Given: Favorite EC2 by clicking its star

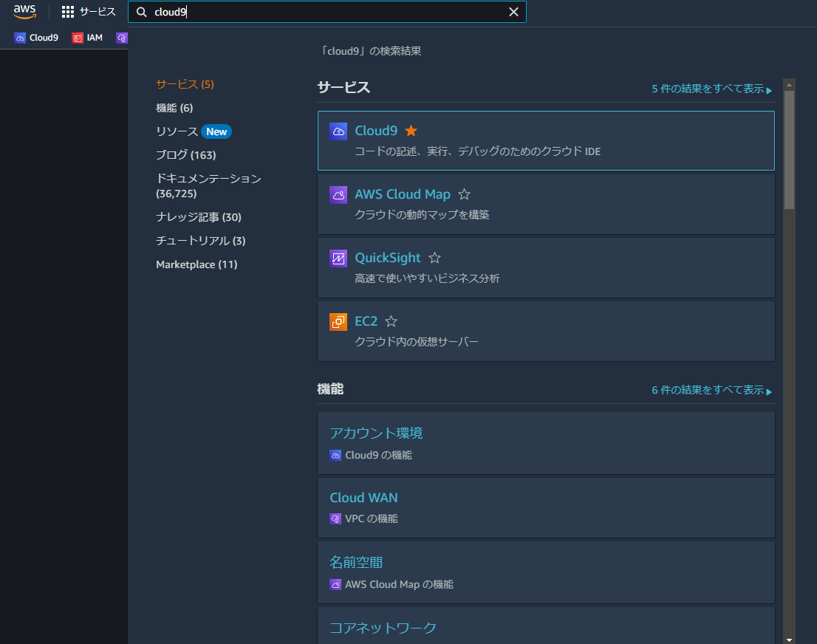Looking at the screenshot, I should coord(390,321).
